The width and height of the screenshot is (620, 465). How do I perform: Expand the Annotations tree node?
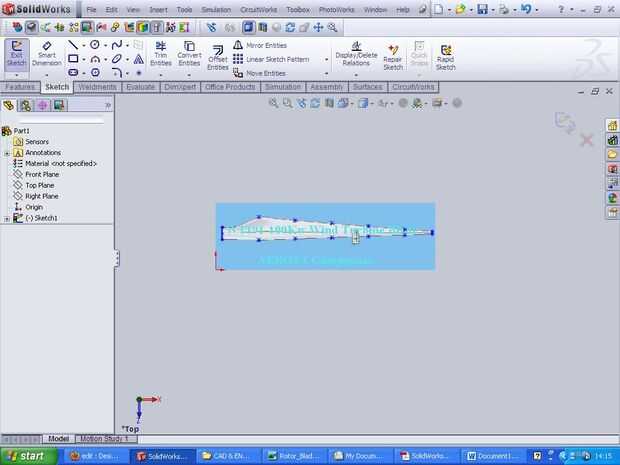coord(7,153)
